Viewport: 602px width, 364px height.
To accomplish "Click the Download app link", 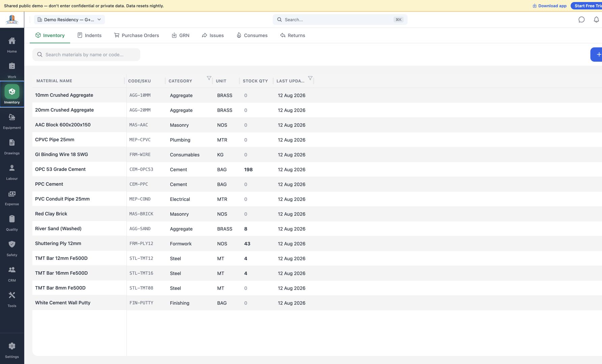I will (x=549, y=6).
